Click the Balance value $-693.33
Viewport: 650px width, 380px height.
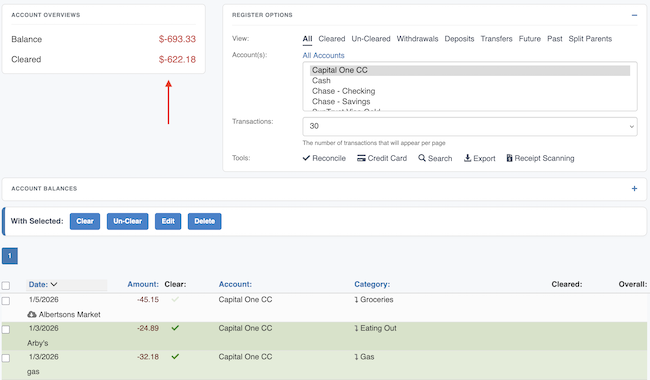coord(177,39)
